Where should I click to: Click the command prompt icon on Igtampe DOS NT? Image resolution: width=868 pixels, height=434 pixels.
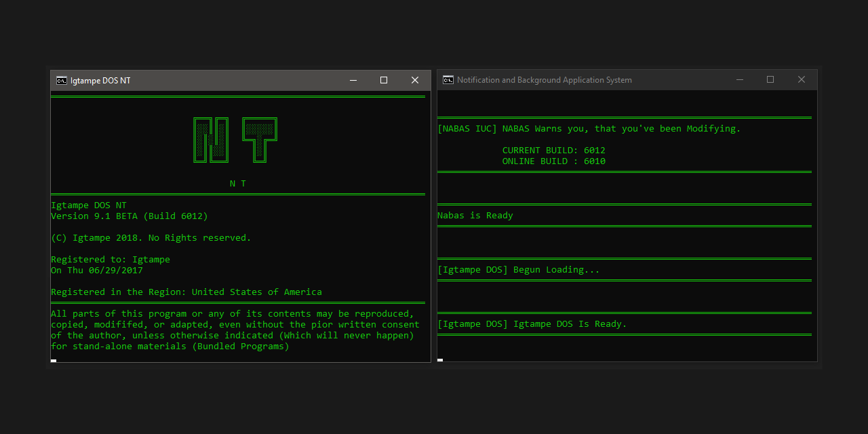pyautogui.click(x=61, y=80)
